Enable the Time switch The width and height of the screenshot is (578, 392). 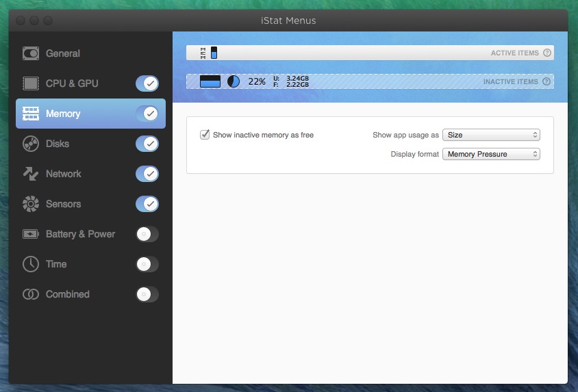(x=147, y=264)
